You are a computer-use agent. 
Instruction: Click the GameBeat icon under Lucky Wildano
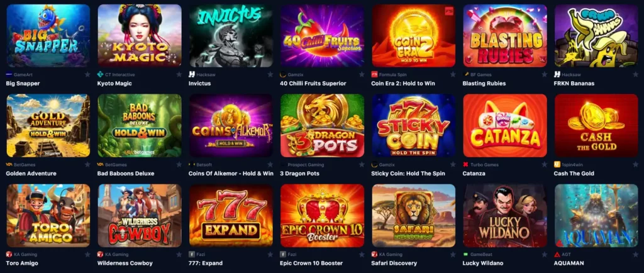click(466, 255)
